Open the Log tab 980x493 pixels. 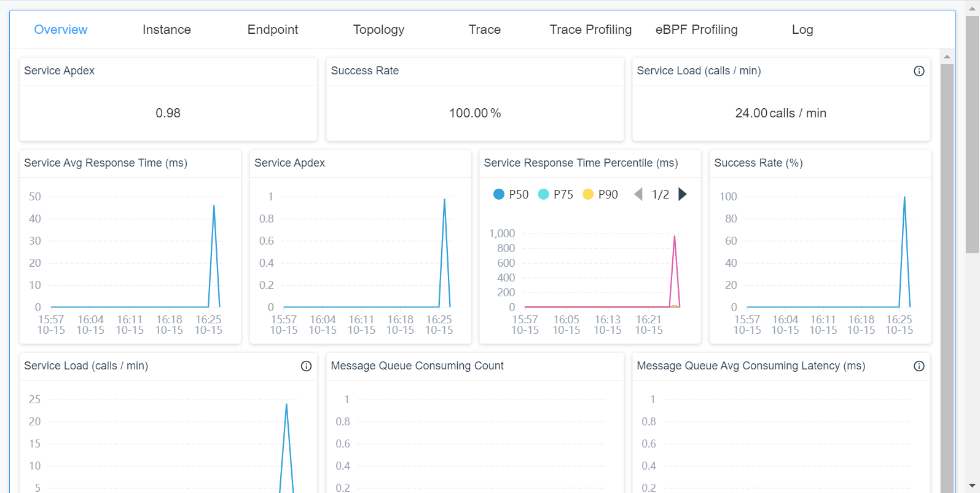point(802,30)
